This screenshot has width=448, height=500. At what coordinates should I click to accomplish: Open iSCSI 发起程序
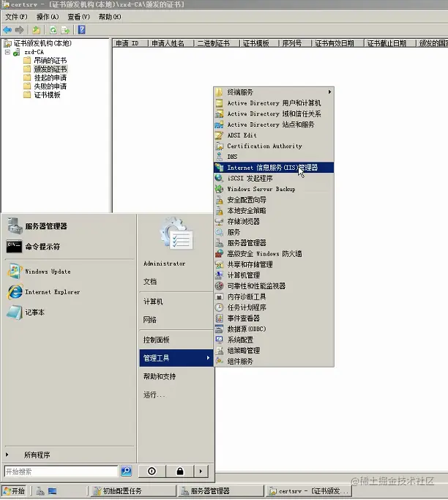pos(274,178)
